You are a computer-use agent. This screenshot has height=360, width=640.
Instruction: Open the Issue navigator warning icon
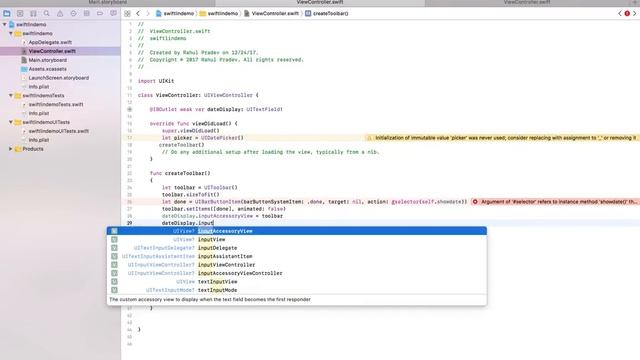pyautogui.click(x=60, y=13)
